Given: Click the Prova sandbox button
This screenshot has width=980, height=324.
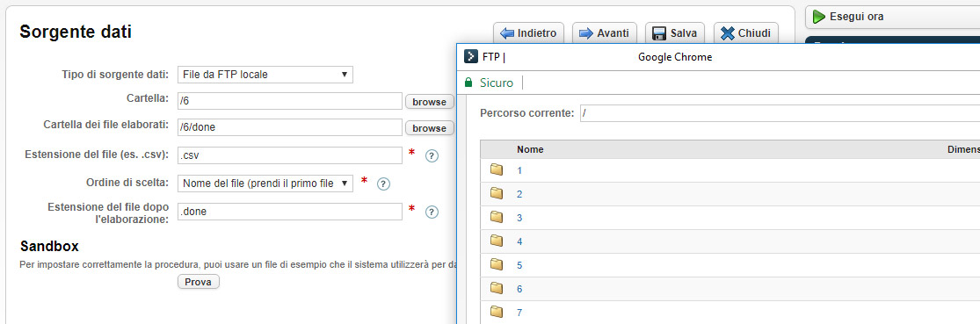Looking at the screenshot, I should tap(198, 282).
